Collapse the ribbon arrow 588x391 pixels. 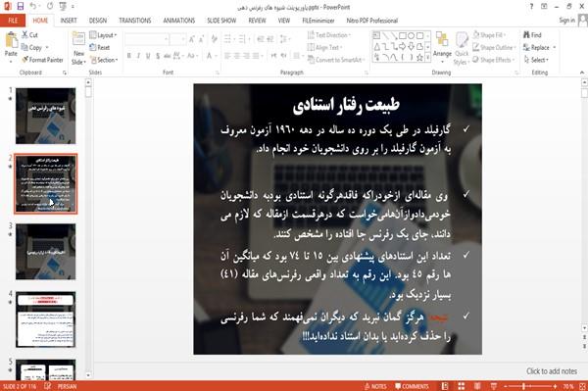tap(582, 73)
